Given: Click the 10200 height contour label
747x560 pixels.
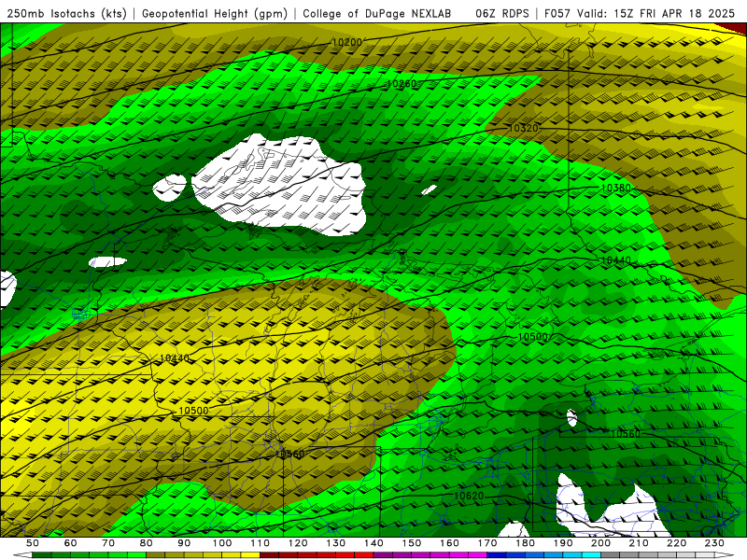Looking at the screenshot, I should coord(346,42).
